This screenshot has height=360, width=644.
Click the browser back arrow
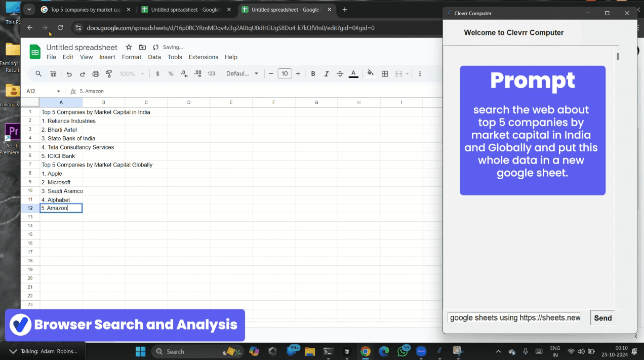(30, 28)
